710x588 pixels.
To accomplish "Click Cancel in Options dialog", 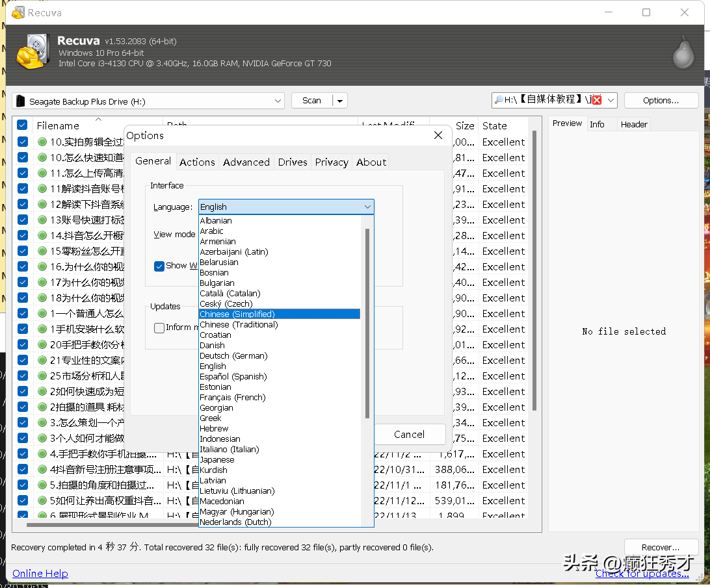I will (x=410, y=435).
